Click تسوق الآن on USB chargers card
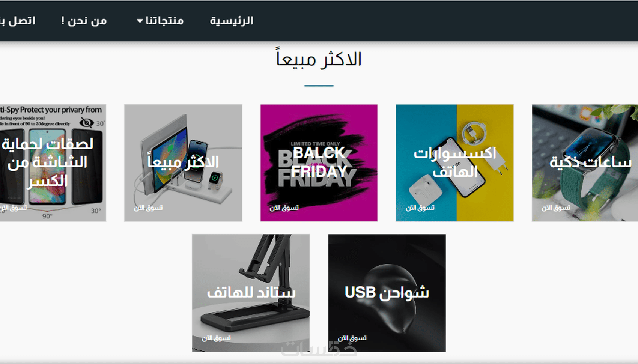638x364 pixels. coord(352,338)
